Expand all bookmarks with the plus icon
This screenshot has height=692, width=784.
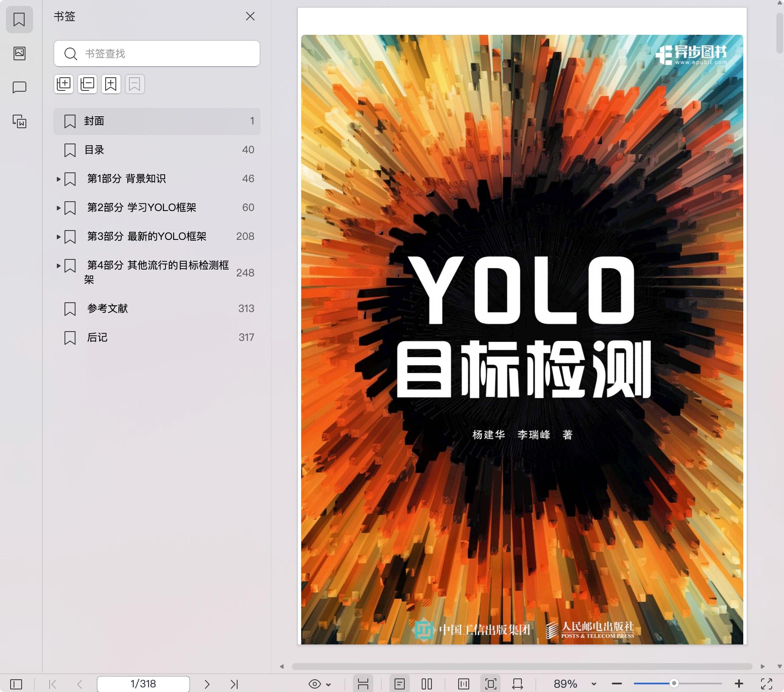pyautogui.click(x=64, y=84)
